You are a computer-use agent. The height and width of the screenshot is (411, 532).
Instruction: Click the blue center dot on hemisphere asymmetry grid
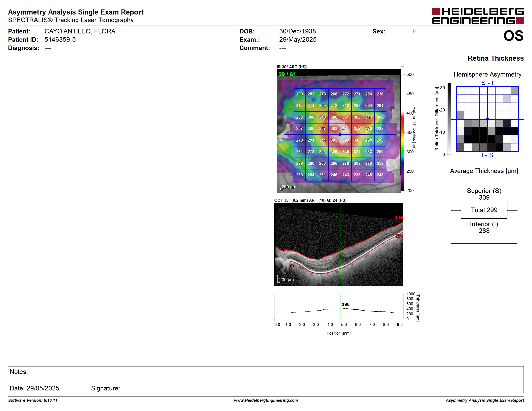pos(487,119)
